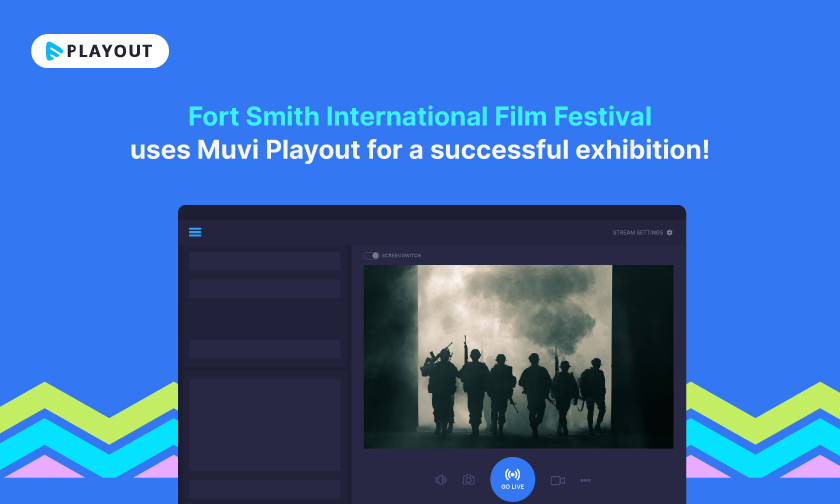Image resolution: width=840 pixels, height=504 pixels.
Task: Open more options ellipsis icon
Action: point(586,480)
